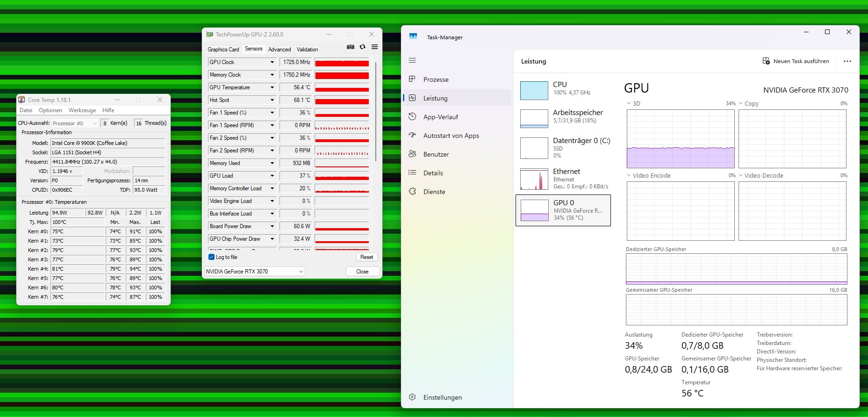Open the Core Temp Optionen menu

pyautogui.click(x=50, y=110)
